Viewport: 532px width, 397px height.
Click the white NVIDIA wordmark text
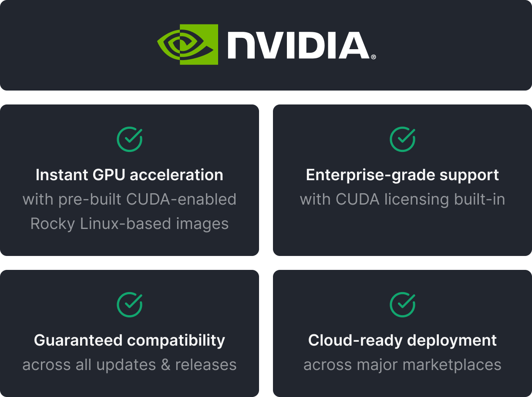[x=298, y=45]
